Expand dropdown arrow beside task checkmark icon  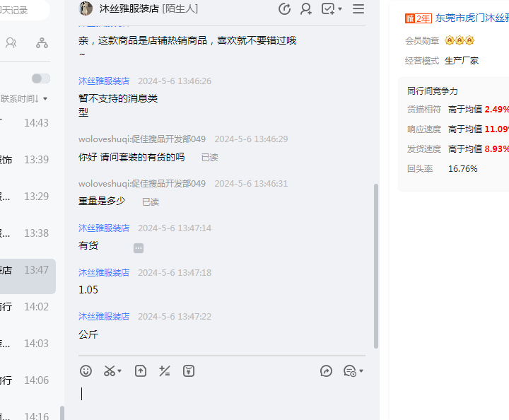pos(340,8)
